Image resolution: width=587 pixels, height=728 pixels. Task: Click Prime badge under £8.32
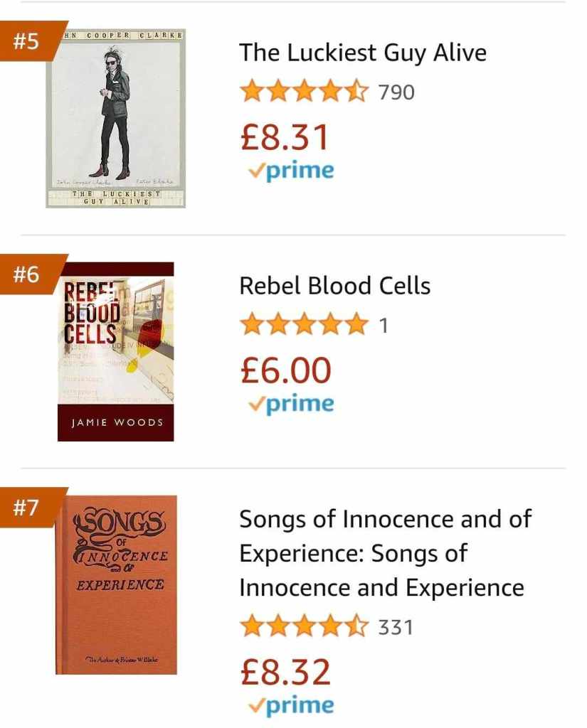click(290, 705)
